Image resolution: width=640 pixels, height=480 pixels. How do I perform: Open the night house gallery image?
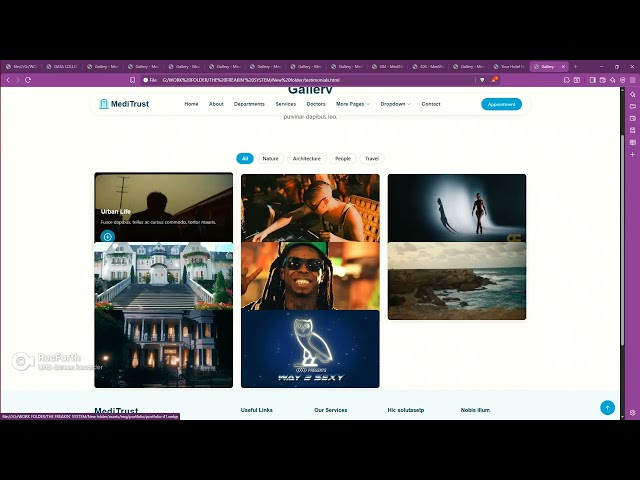click(x=164, y=349)
